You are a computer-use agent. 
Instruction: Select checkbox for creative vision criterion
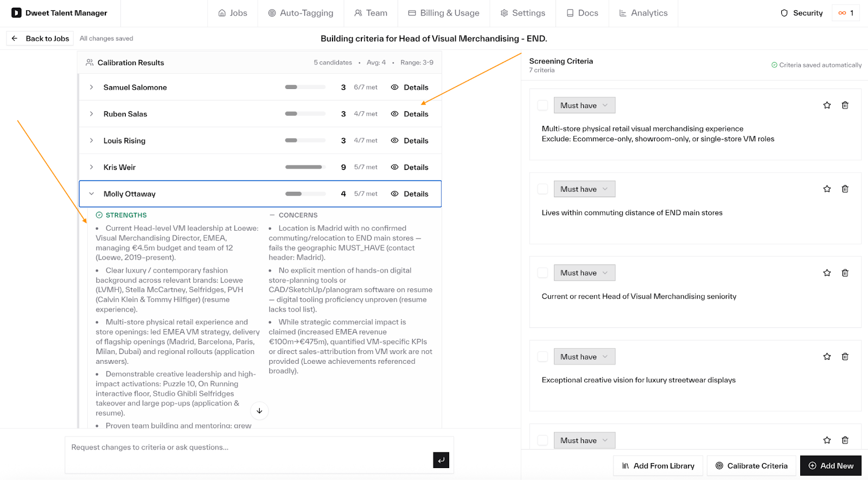pos(542,357)
